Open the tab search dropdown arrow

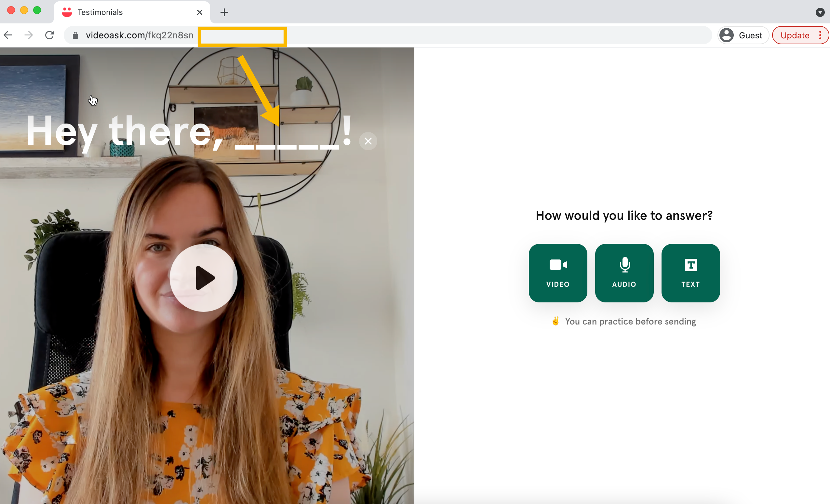(820, 12)
